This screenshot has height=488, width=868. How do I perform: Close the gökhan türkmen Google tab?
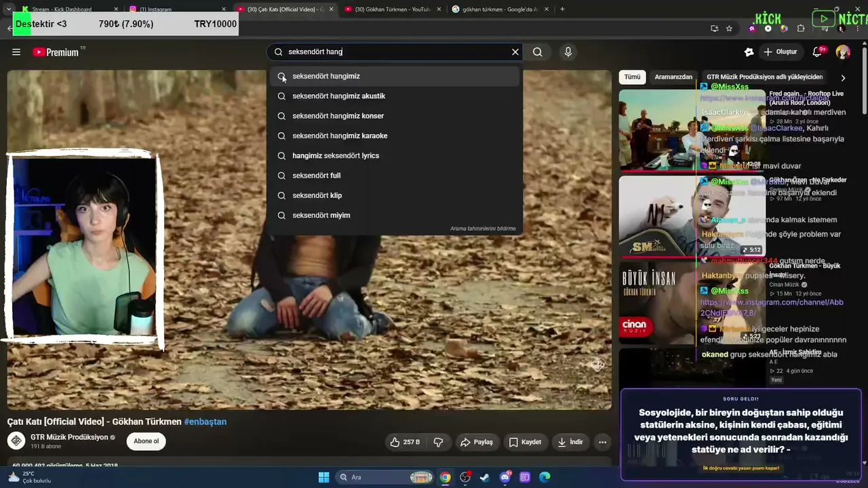[x=548, y=9]
